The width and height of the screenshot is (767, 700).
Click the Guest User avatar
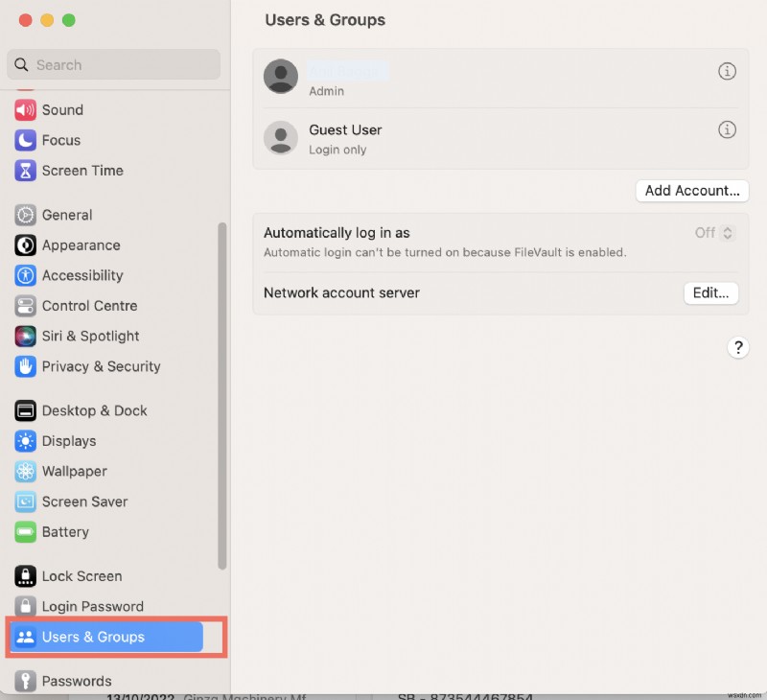tap(281, 138)
